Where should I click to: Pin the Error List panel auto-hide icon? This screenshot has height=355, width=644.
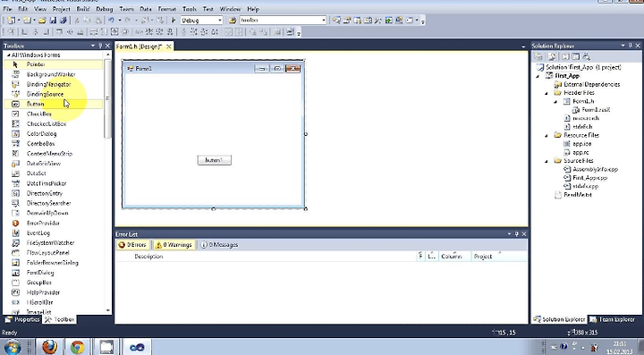click(517, 234)
